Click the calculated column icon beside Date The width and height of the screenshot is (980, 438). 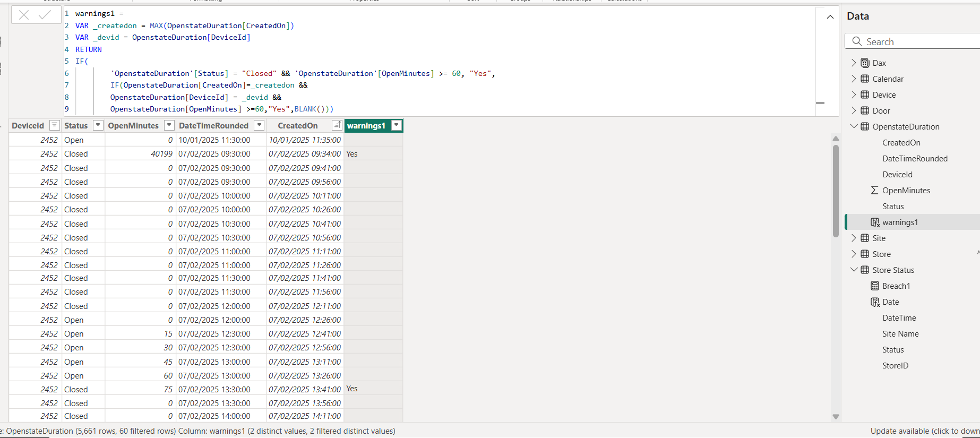(x=875, y=302)
